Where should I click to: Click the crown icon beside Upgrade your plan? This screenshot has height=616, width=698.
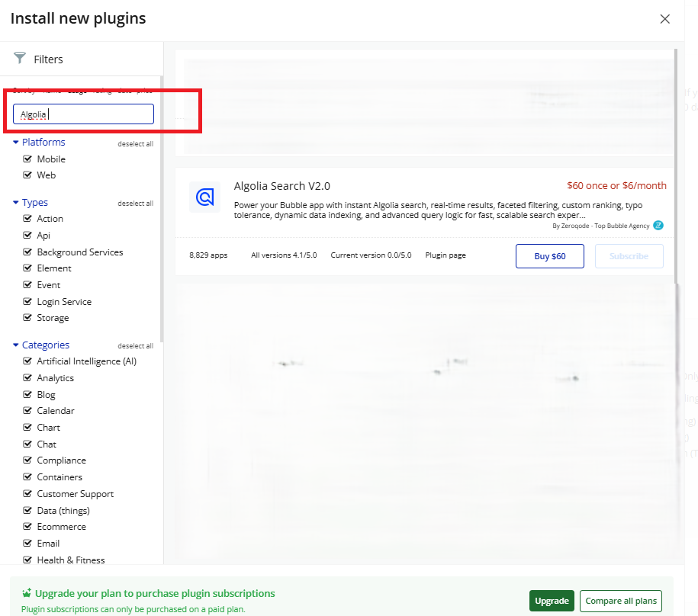(27, 593)
